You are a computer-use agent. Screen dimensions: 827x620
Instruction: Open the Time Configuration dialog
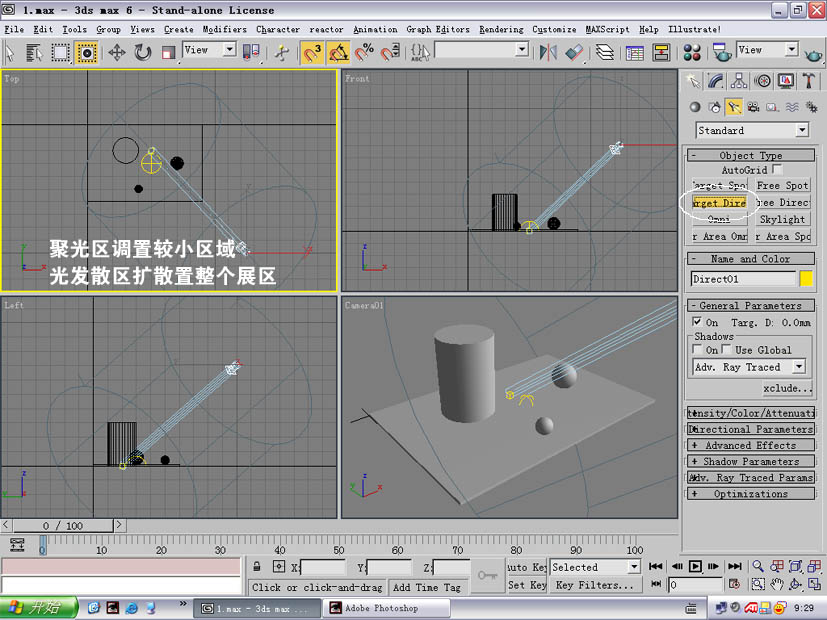pos(734,584)
